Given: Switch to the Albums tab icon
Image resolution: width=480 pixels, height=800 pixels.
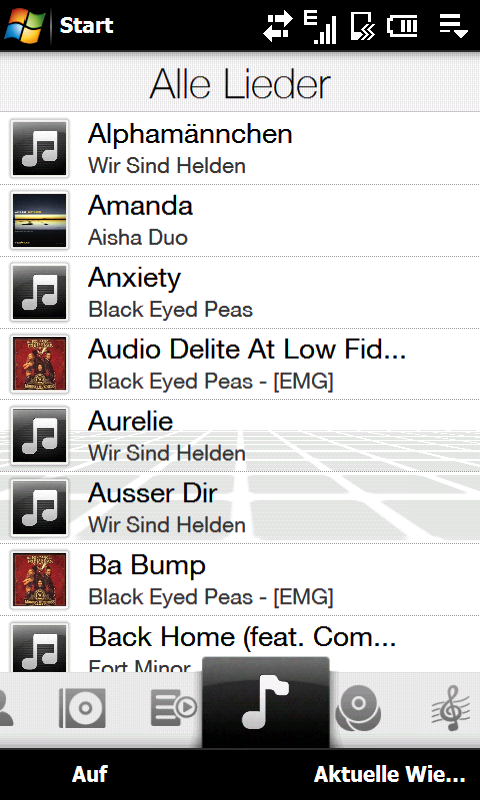Looking at the screenshot, I should (82, 708).
